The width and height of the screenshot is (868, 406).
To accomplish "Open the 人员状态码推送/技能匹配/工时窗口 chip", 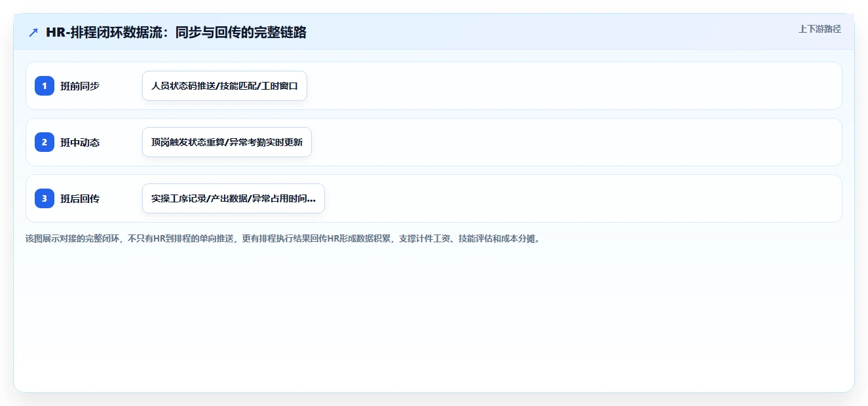I will click(x=225, y=86).
